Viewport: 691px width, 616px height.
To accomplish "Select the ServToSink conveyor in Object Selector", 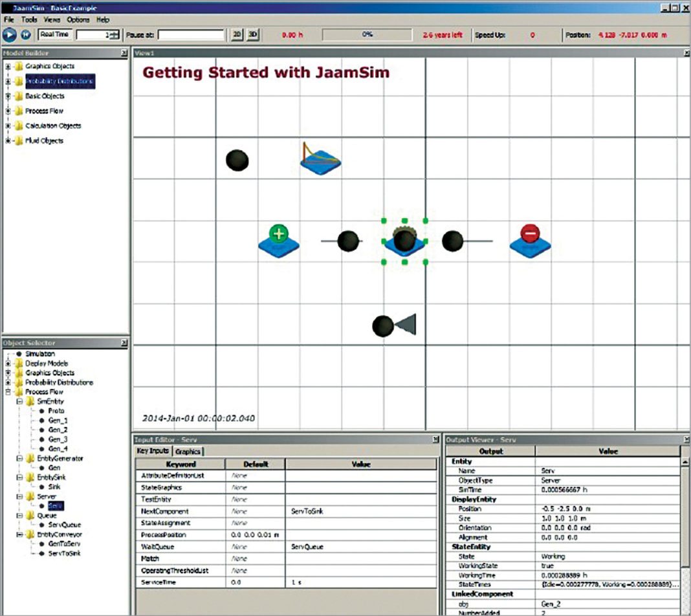I will (x=65, y=554).
